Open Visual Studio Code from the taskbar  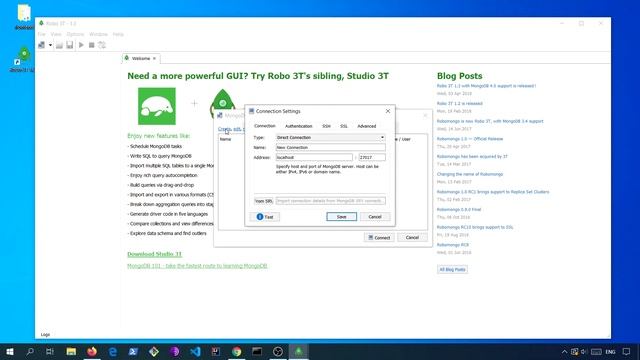coord(196,351)
